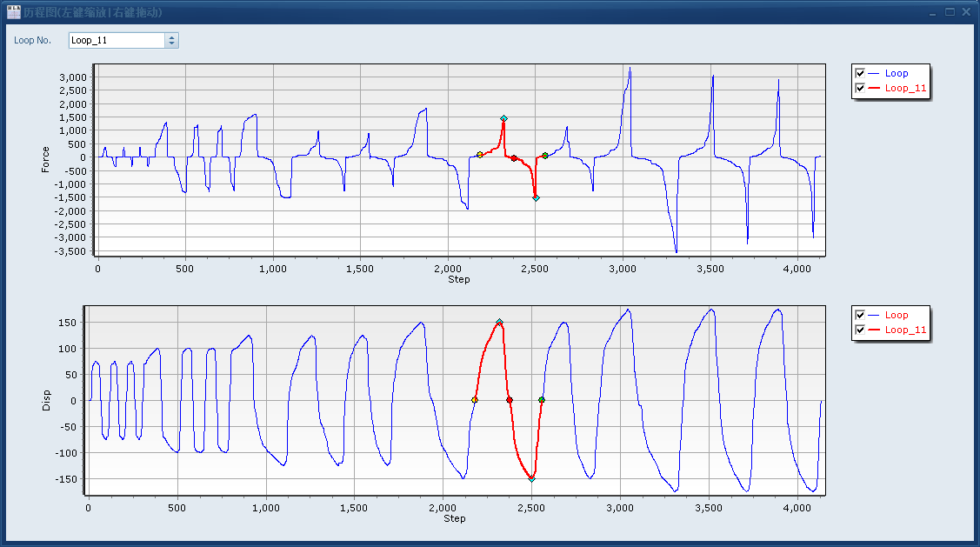980x547 pixels.
Task: Click the app icon in the title bar
Action: 13,12
